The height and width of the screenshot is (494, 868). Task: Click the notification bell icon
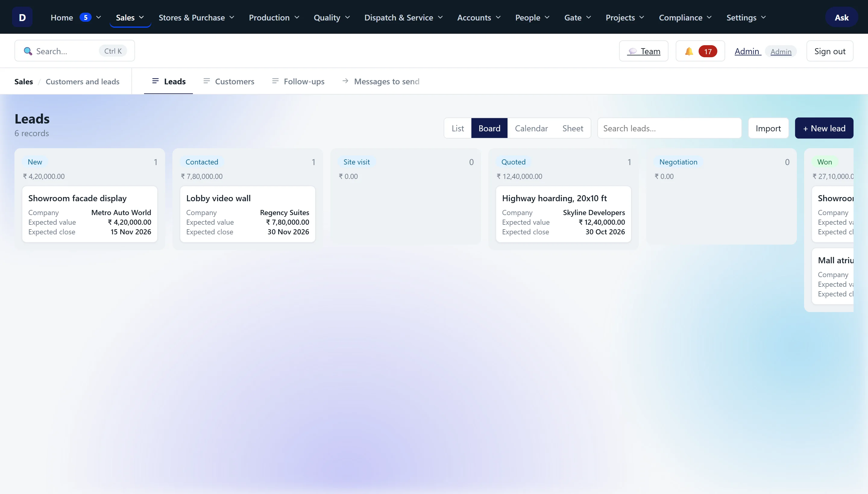point(689,51)
